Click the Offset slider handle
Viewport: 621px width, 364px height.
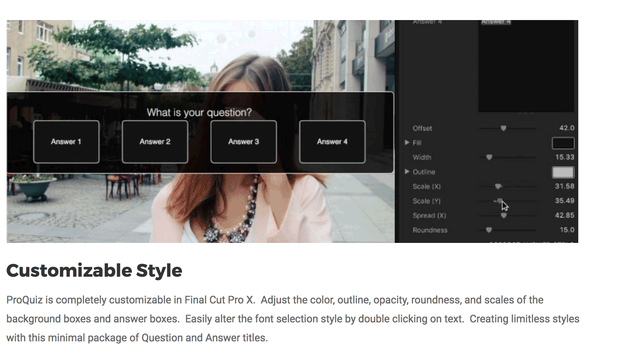click(504, 128)
